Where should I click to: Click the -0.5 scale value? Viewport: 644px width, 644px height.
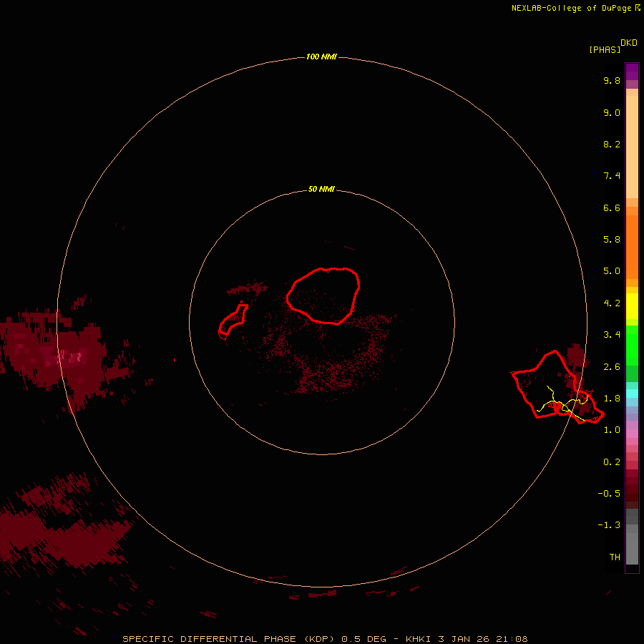pyautogui.click(x=609, y=494)
